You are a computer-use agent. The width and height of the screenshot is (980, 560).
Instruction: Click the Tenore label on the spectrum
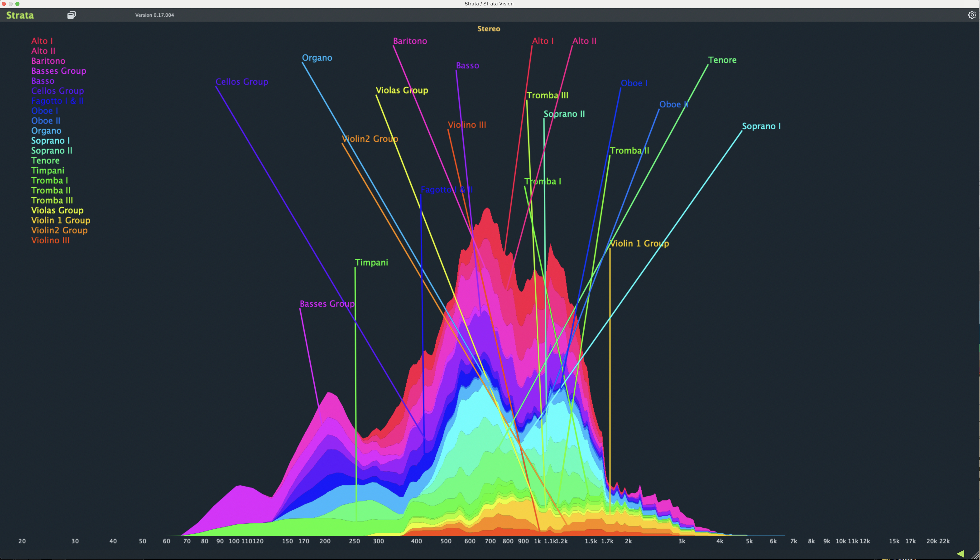722,60
